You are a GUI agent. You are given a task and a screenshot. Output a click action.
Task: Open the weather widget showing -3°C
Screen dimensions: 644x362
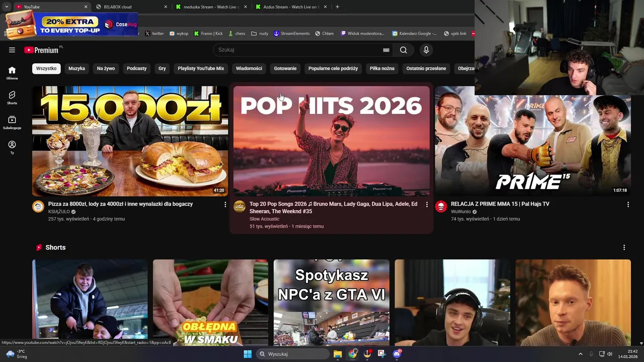pos(16,354)
